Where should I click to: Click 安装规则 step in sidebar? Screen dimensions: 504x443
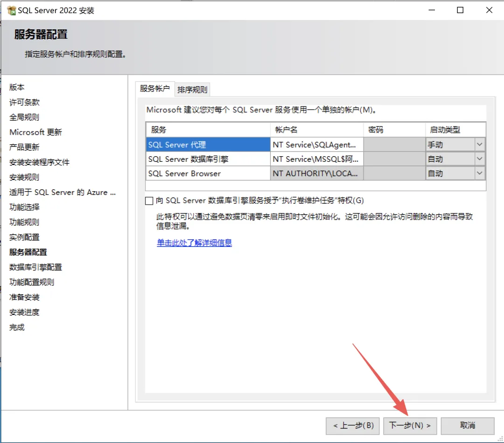click(24, 177)
